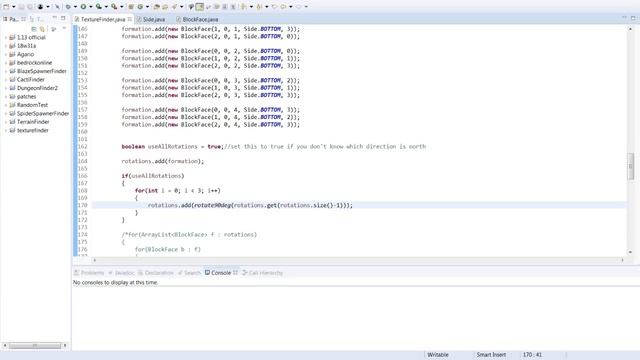Click the Package Explorer horizontal scrollbar
This screenshot has width=640, height=360.
[x=35, y=346]
